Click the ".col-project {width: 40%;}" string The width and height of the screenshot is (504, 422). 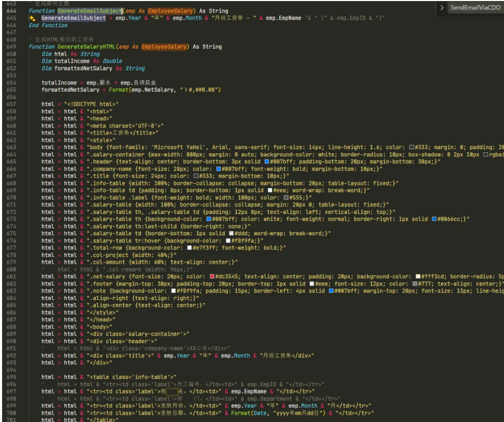pos(131,255)
